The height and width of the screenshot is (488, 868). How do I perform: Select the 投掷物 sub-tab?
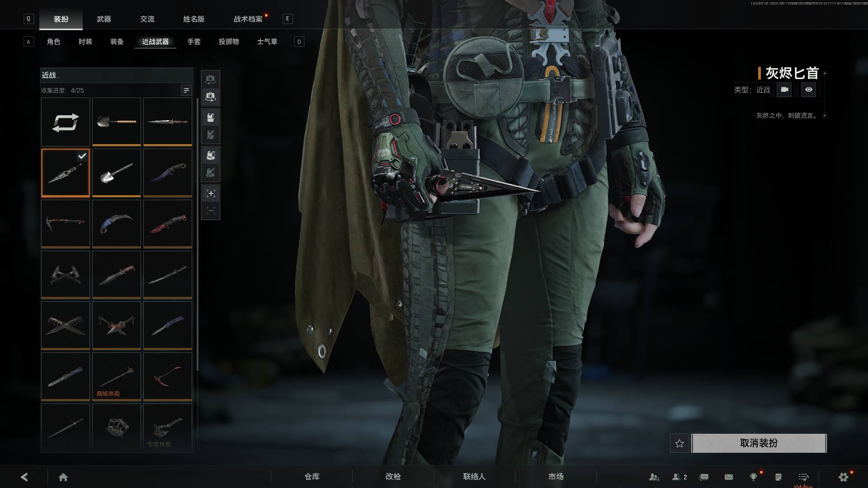click(229, 42)
